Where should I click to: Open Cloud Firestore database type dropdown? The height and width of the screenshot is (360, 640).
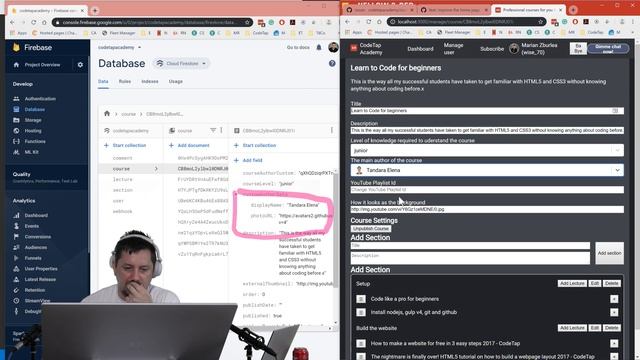coord(181,64)
